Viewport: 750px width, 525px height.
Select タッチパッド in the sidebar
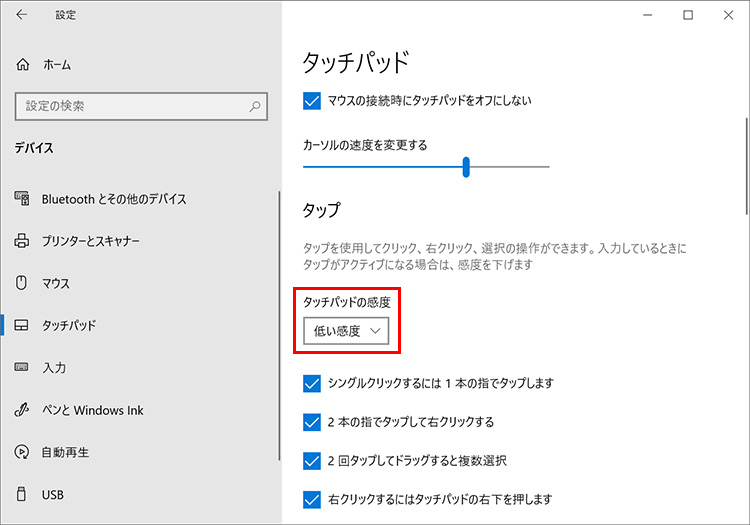pos(69,326)
